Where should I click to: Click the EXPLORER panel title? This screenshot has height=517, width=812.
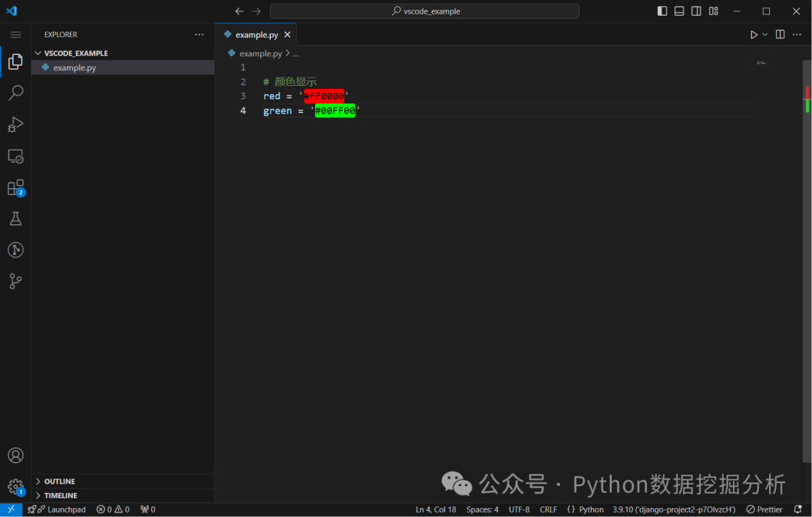point(61,35)
